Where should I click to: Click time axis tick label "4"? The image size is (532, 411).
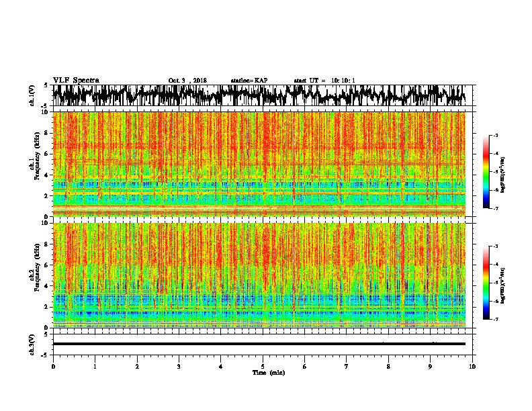pos(221,367)
